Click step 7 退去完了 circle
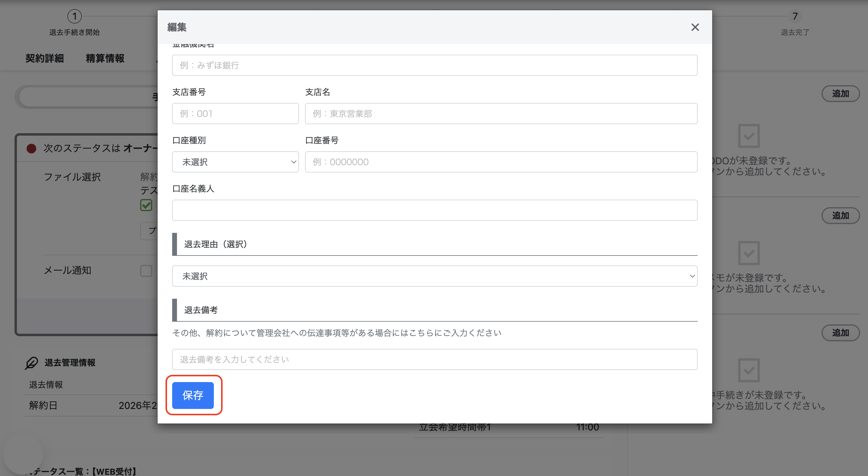The image size is (868, 476). 795,16
